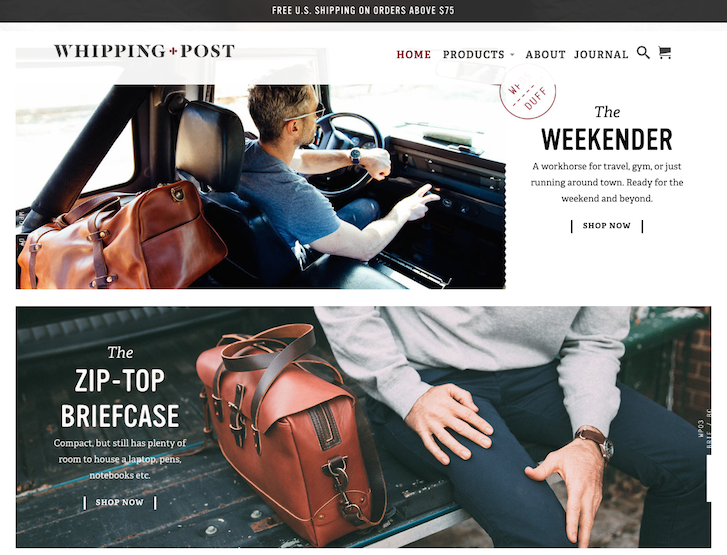Click the red plus in Whipping Post logo
Screen dimensions: 727x555
173,51
